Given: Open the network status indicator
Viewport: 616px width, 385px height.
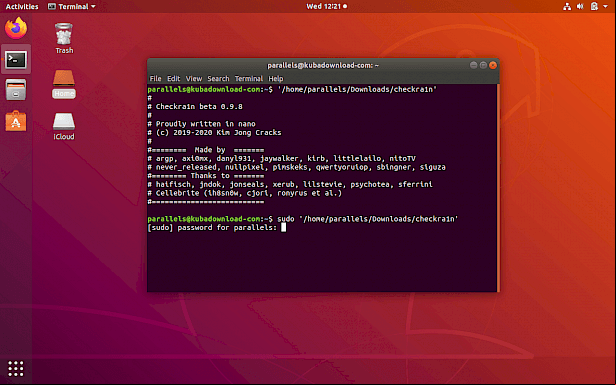Looking at the screenshot, I should (567, 6).
